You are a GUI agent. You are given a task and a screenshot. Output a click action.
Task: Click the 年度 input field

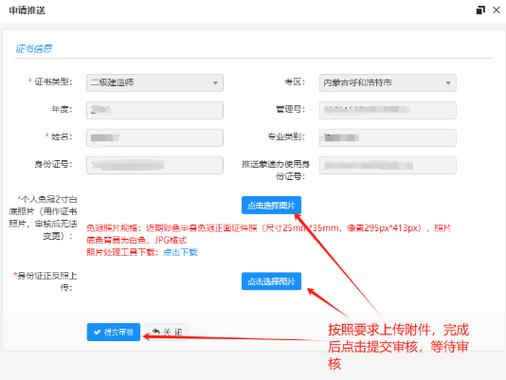[155, 110]
